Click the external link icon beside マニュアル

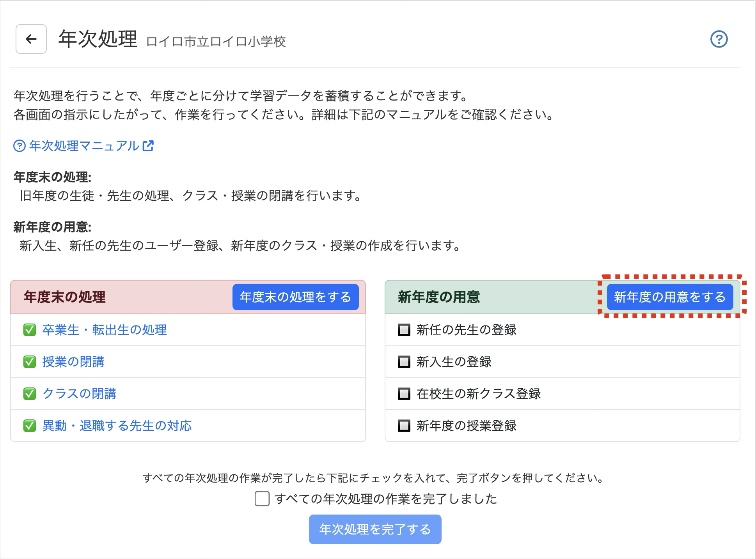point(148,146)
